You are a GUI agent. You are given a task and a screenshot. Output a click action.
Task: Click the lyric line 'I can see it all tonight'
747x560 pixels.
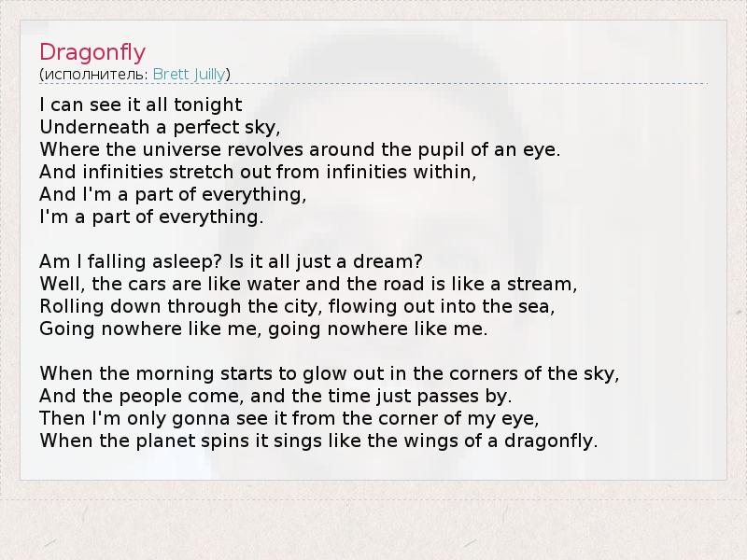click(141, 105)
